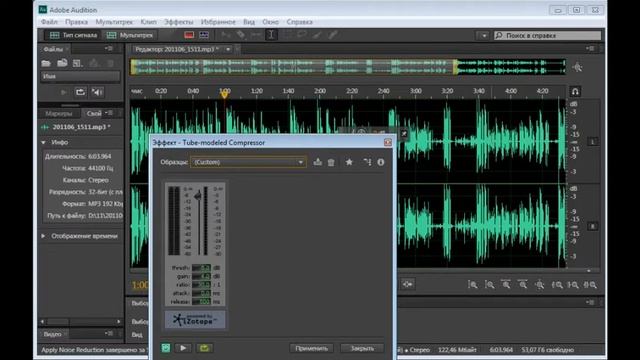Open the Видео panel options menu
This screenshot has width=640, height=360.
point(109,333)
